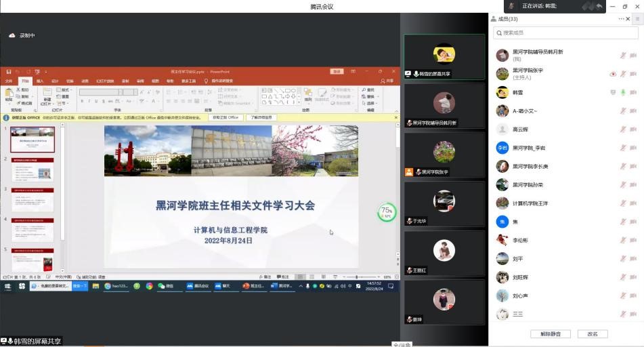Click the 查找 find icon in the ribbon
The height and width of the screenshot is (347, 644).
tap(370, 89)
